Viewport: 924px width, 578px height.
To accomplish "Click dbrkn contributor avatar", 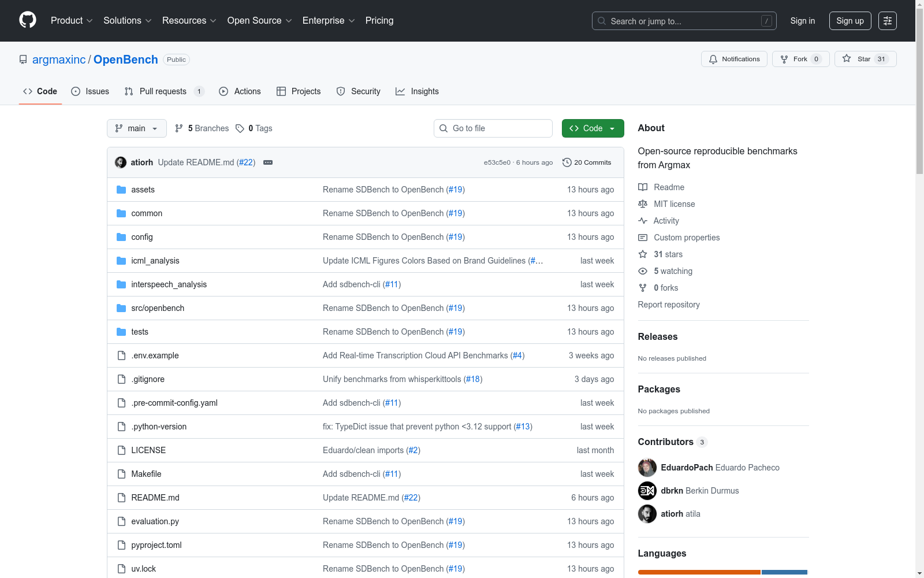I will 647,491.
